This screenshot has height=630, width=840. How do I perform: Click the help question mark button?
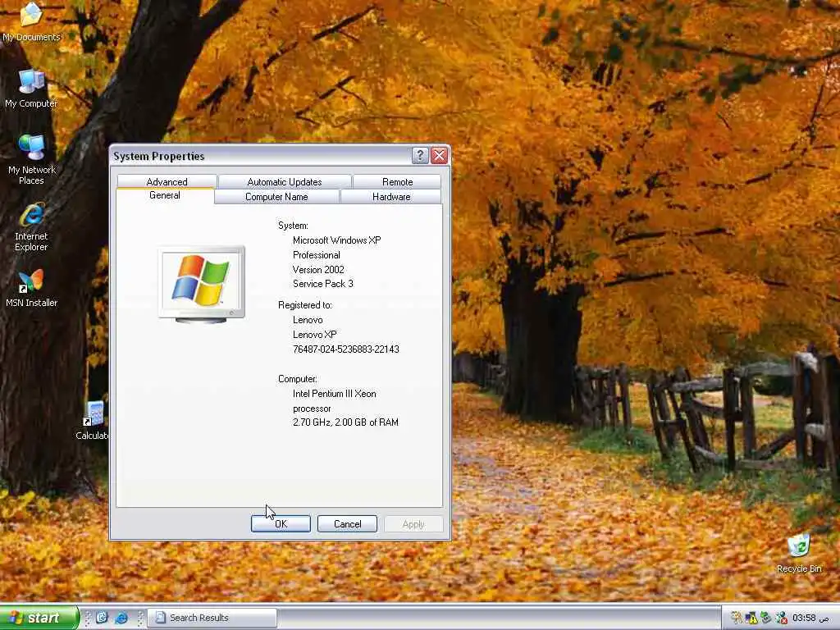pyautogui.click(x=420, y=156)
